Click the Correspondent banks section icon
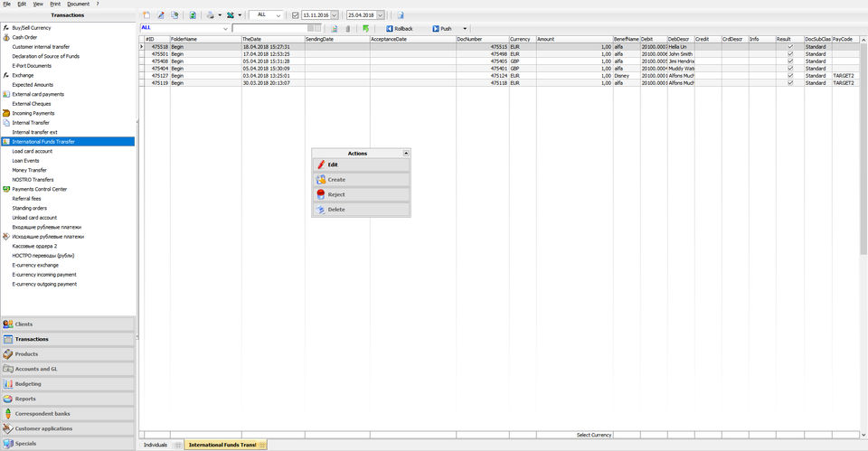The width and height of the screenshot is (868, 451). click(x=8, y=413)
